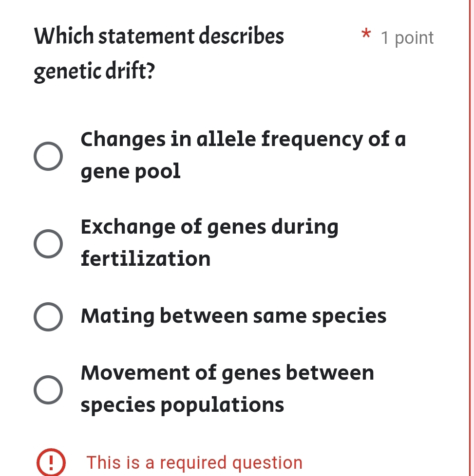Viewport: 474px width, 476px height.
Task: Select 'Movement of genes between species populations'
Action: [x=48, y=389]
